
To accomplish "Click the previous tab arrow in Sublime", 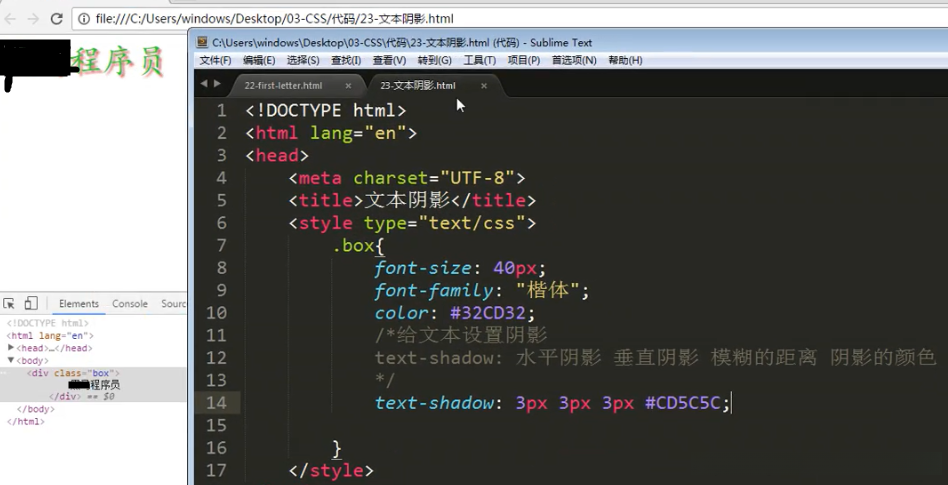I will pyautogui.click(x=203, y=83).
